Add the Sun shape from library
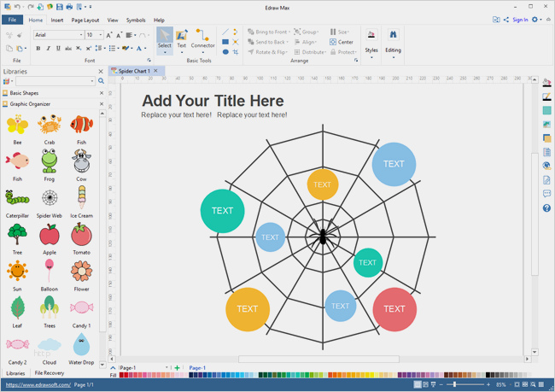This screenshot has height=392, width=555. pyautogui.click(x=17, y=276)
